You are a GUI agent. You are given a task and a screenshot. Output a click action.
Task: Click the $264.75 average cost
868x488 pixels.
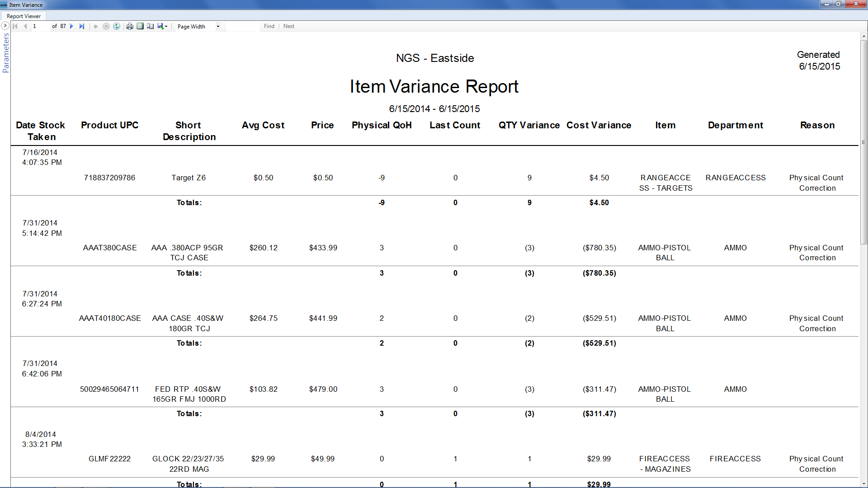264,318
